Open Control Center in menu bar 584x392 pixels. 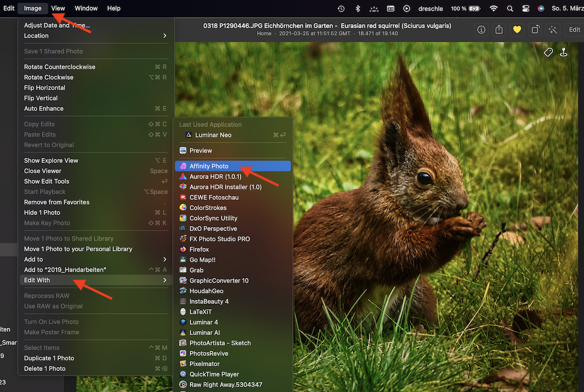(x=525, y=8)
